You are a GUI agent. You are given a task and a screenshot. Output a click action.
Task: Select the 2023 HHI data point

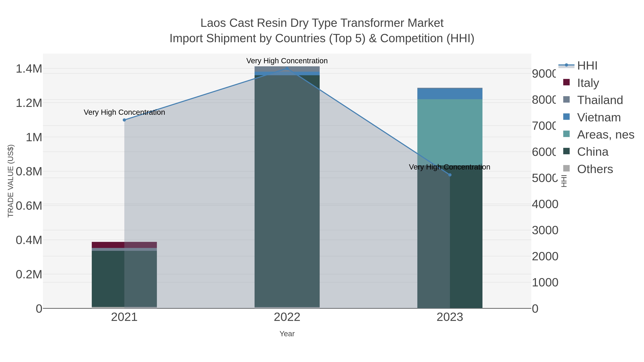pos(450,175)
